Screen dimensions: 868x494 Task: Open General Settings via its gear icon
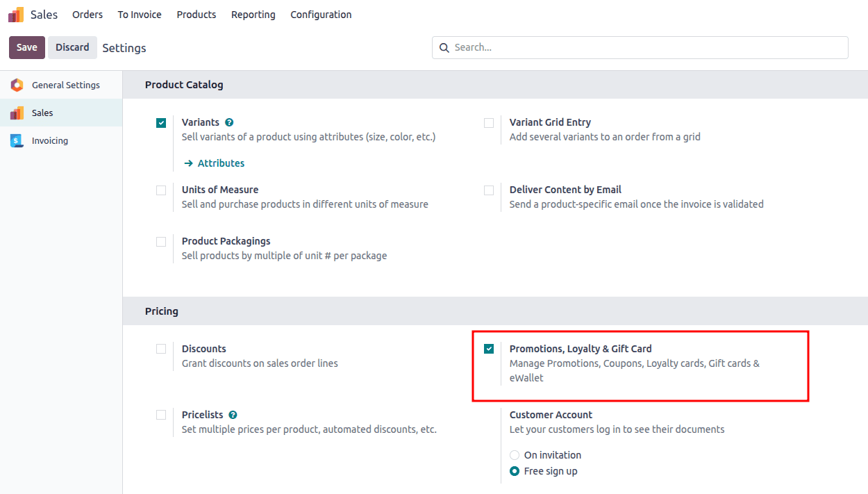tap(17, 85)
